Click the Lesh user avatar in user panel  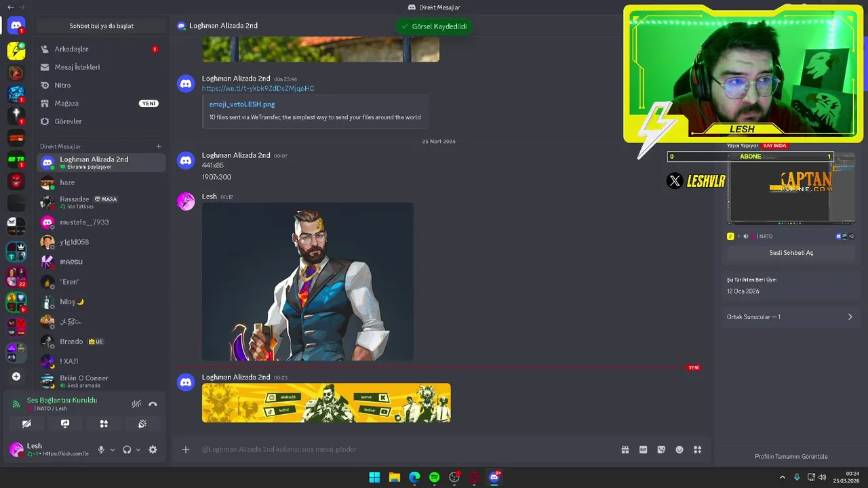pos(16,449)
